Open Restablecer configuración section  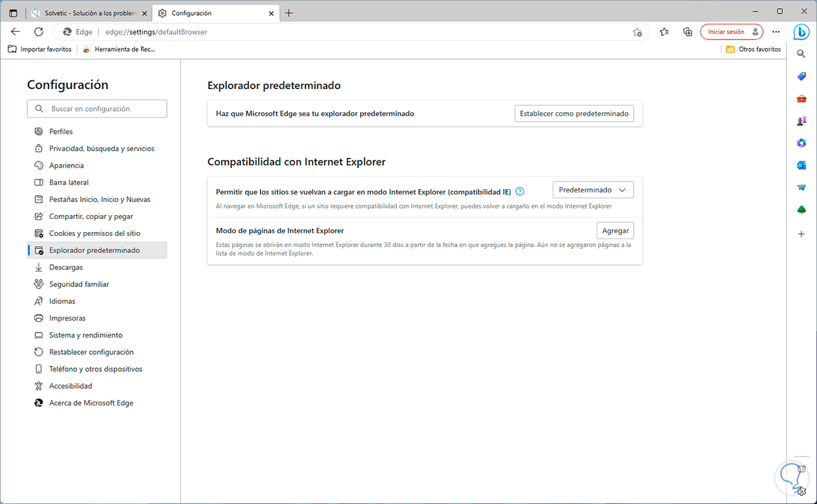tap(97, 352)
